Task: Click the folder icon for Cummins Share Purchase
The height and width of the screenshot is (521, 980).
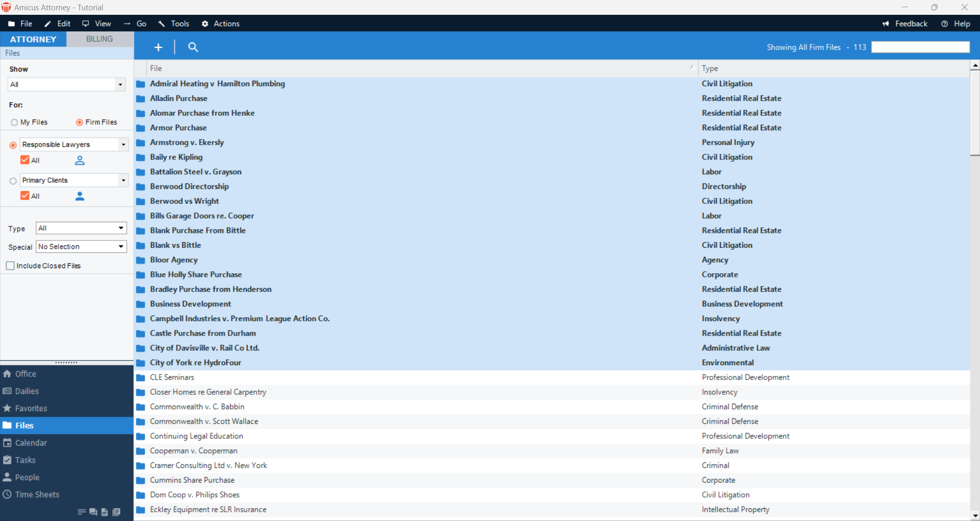Action: [141, 480]
